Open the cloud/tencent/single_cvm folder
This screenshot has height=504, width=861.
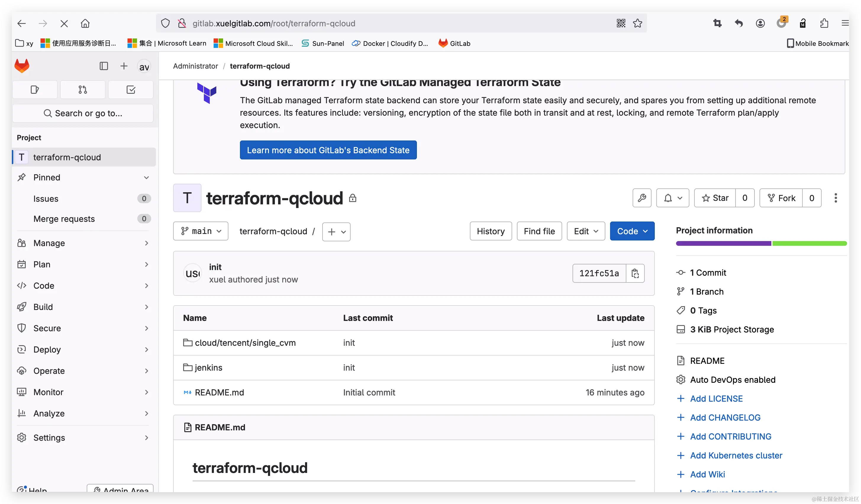coord(245,343)
